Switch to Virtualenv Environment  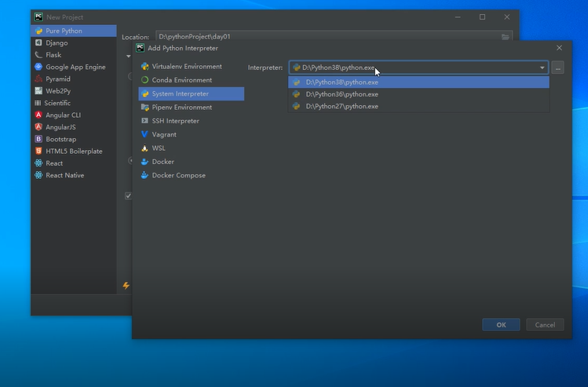pos(192,67)
